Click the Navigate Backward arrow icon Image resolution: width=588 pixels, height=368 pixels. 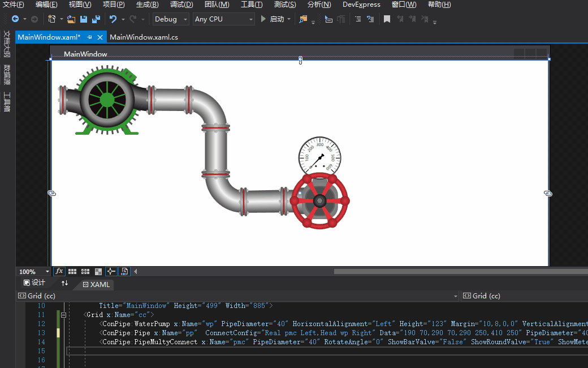click(x=15, y=19)
